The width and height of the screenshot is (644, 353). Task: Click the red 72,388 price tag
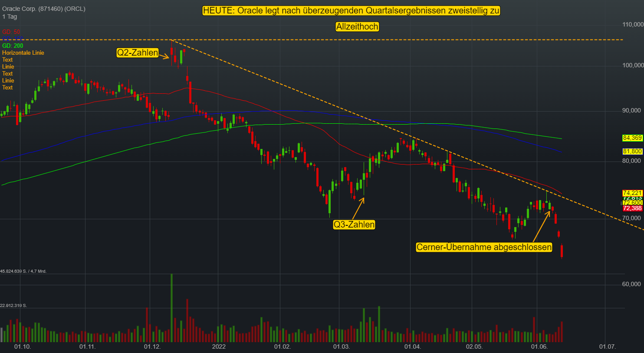(632, 208)
